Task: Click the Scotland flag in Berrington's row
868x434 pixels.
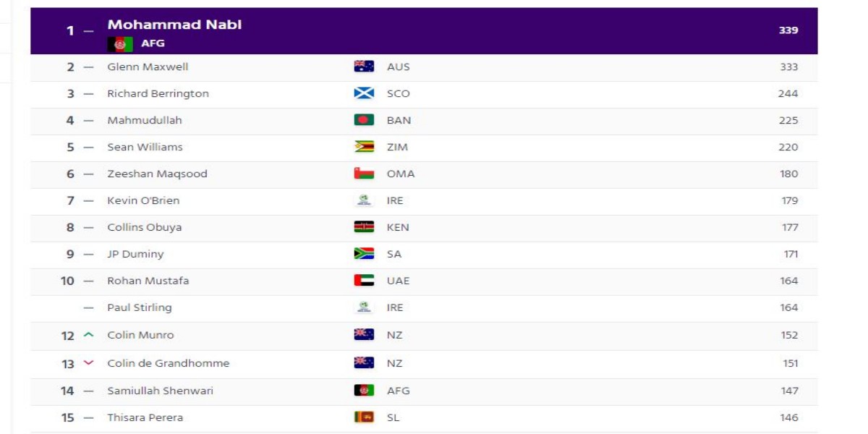Action: click(364, 93)
